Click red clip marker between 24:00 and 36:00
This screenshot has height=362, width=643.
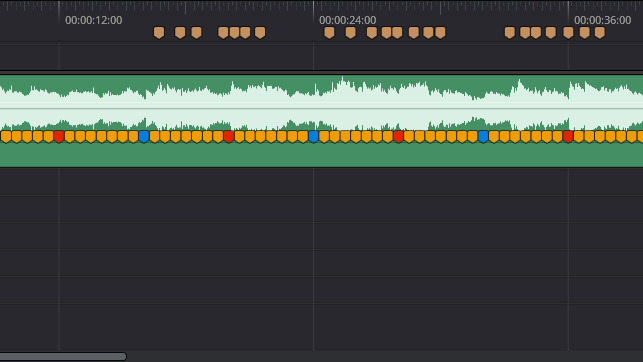tap(398, 137)
